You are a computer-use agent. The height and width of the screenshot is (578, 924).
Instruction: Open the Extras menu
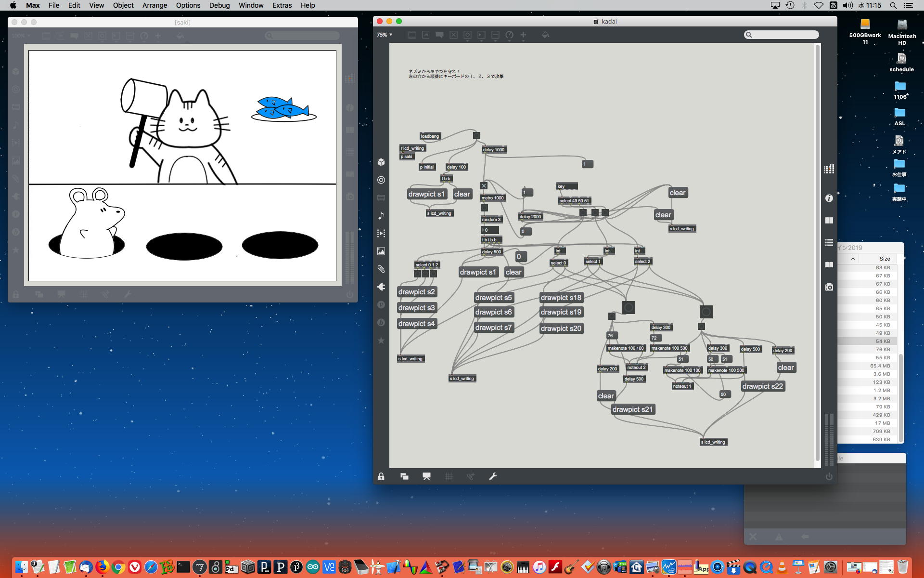(282, 5)
